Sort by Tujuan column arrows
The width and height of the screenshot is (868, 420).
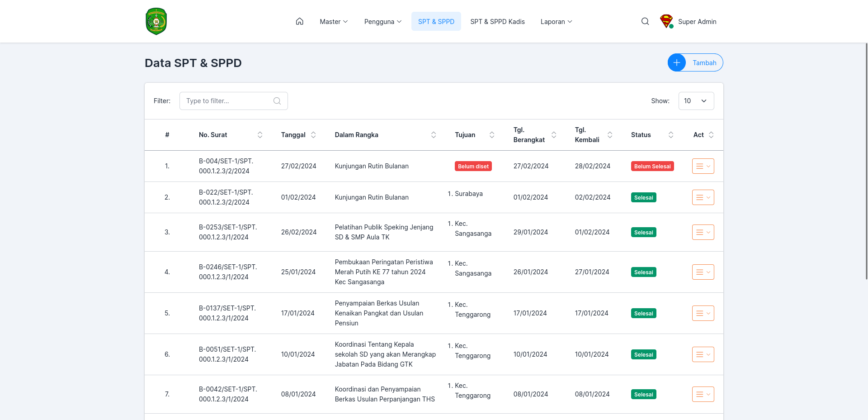point(492,135)
